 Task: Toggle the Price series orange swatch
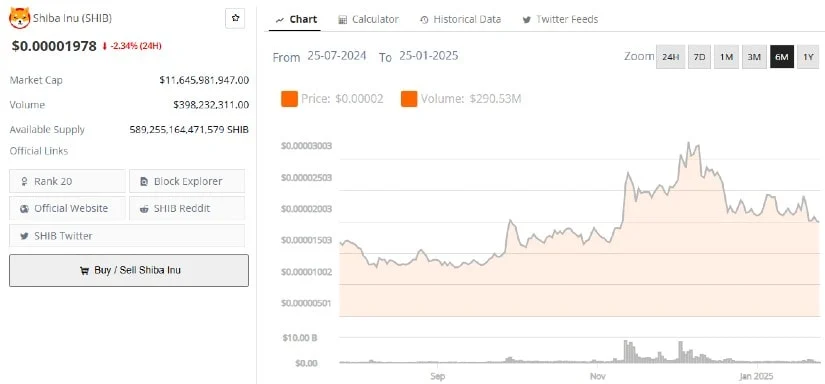pos(289,99)
